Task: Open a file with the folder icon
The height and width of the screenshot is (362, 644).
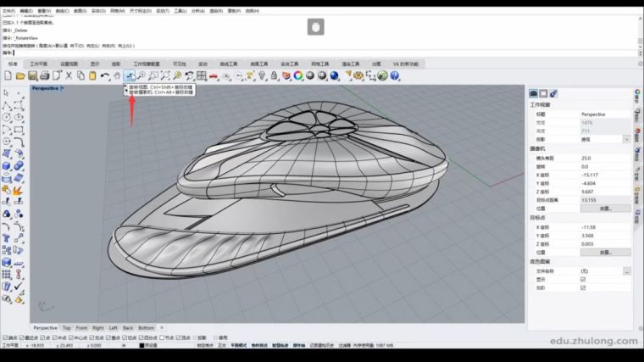Action: (x=20, y=75)
